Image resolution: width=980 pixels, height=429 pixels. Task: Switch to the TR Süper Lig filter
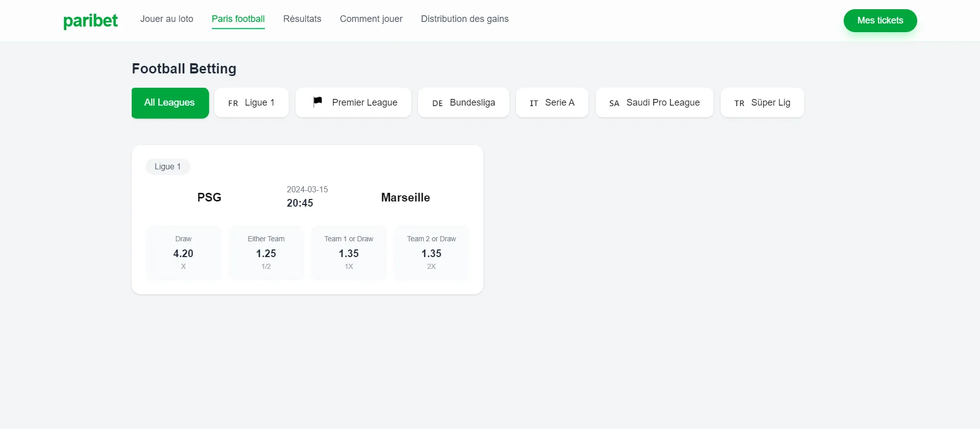(x=762, y=103)
